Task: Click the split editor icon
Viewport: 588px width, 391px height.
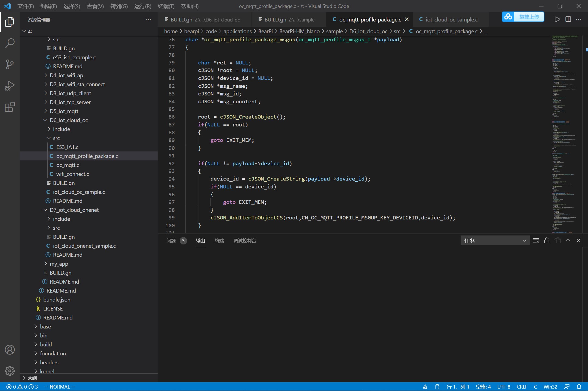Action: point(568,19)
